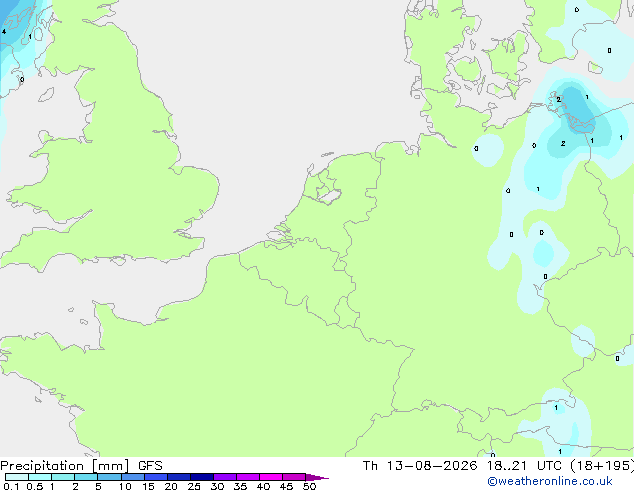The width and height of the screenshot is (634, 490).
Task: Click the 20–25 mm legend color swatch
Action: (x=179, y=477)
